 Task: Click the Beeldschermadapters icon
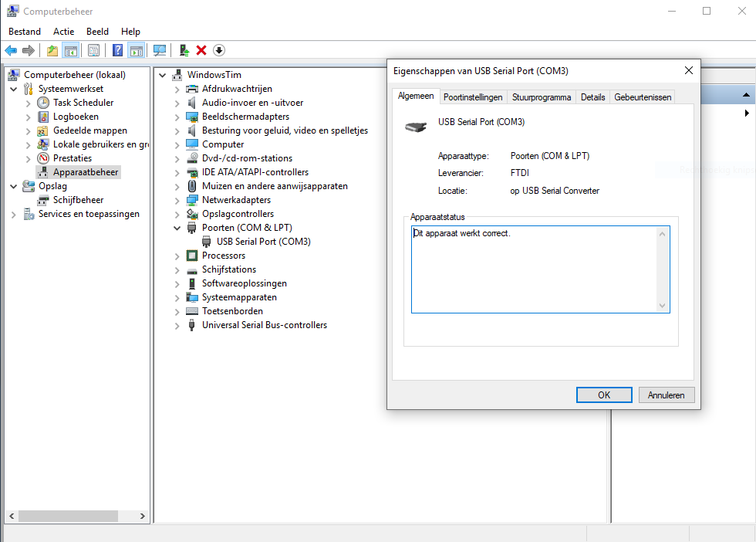point(192,117)
